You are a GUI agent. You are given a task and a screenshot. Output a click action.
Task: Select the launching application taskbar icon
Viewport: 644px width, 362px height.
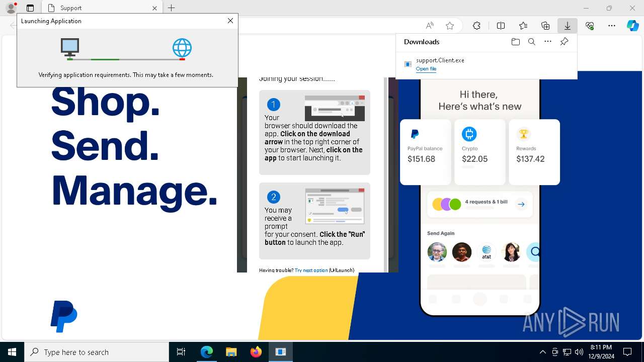[280, 352]
